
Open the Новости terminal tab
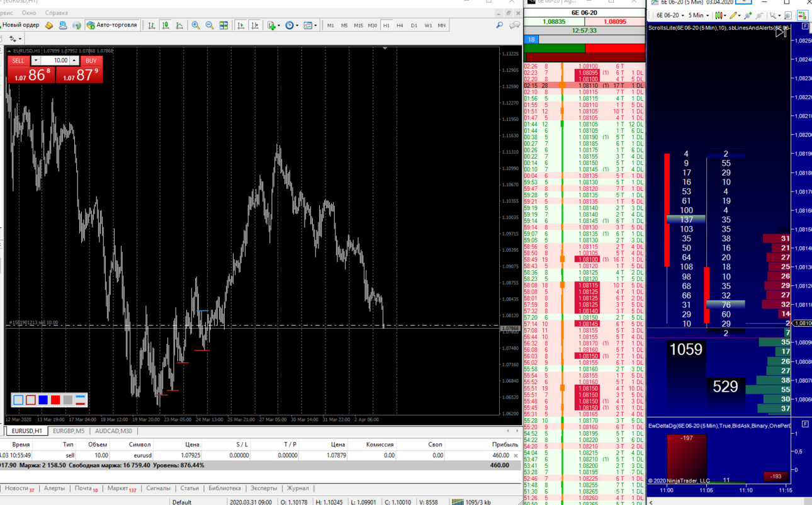click(x=19, y=489)
